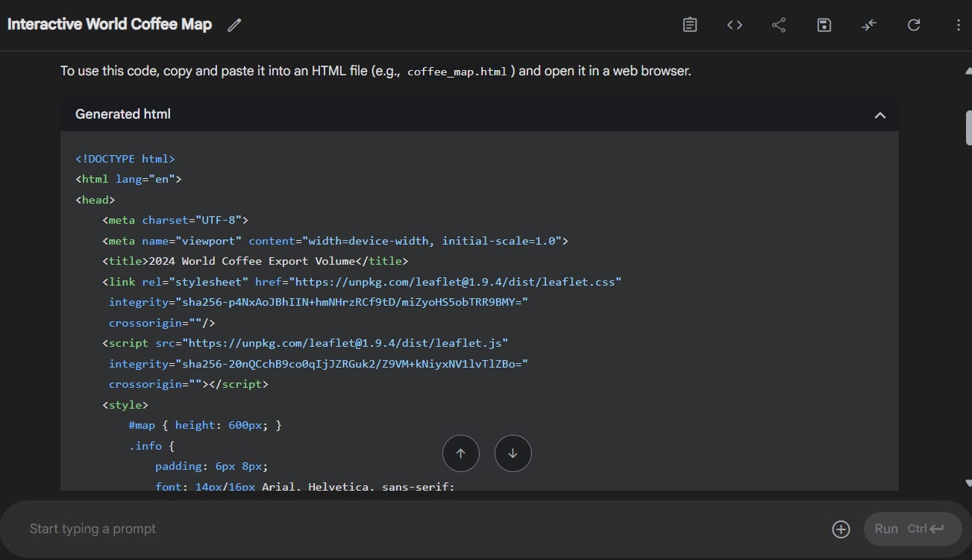
Task: Click the compare mode arrows icon
Action: [x=868, y=25]
